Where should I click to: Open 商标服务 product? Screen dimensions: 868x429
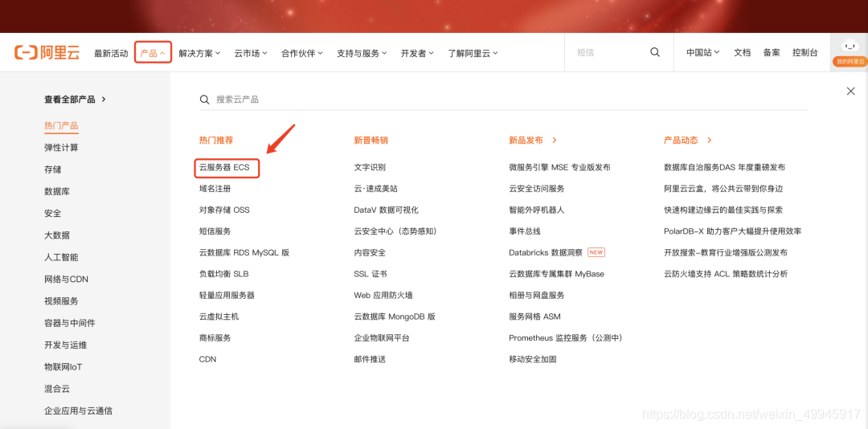point(215,338)
